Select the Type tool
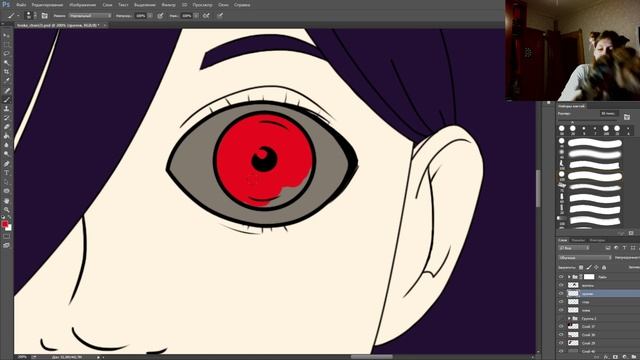This screenshot has width=640, height=360. tap(7, 173)
